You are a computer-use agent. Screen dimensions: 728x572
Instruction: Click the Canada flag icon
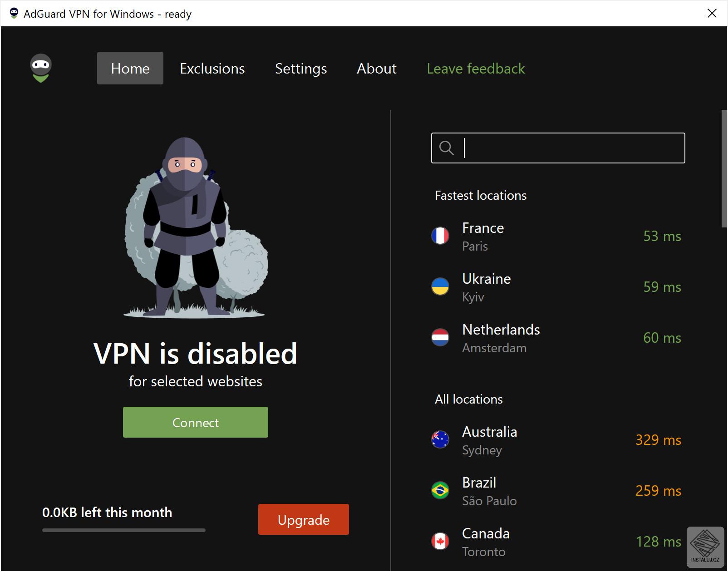click(x=440, y=542)
